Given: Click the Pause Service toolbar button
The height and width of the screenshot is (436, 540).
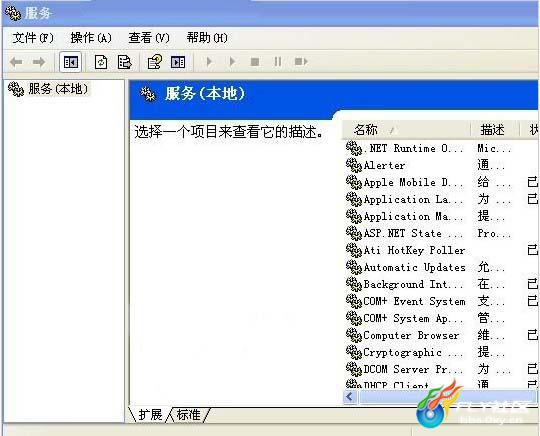Looking at the screenshot, I should [278, 62].
